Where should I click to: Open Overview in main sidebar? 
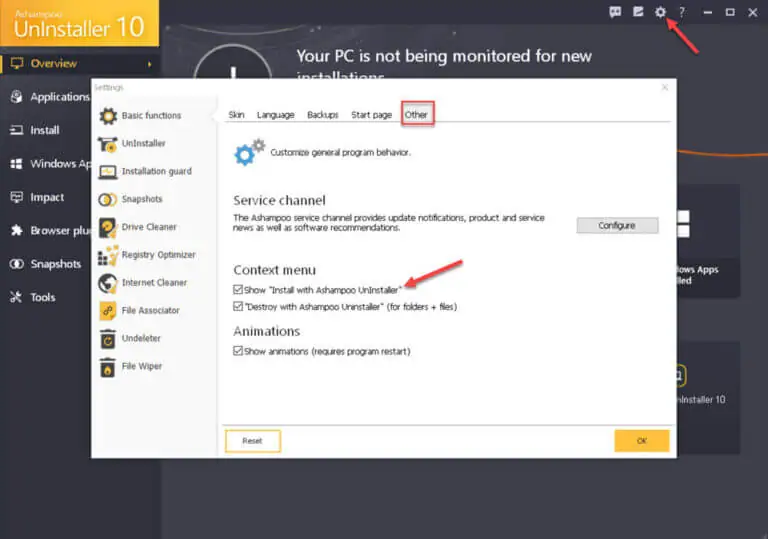[53, 63]
